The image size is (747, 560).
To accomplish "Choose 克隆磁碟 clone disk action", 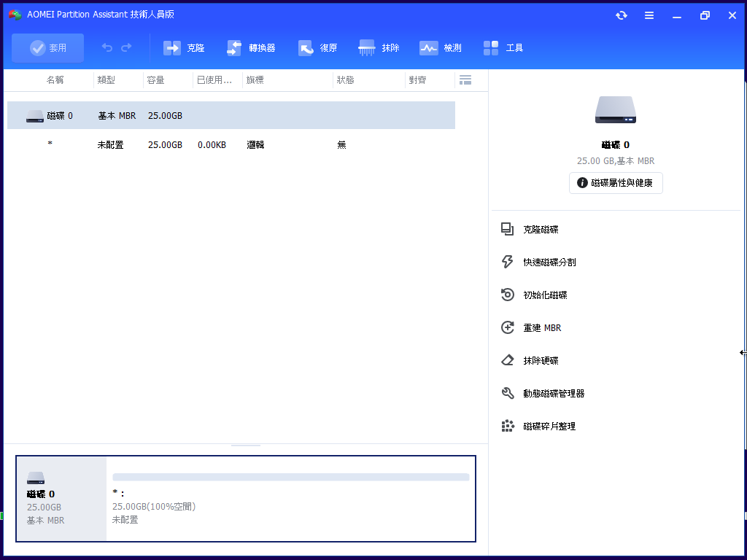I will 541,230.
